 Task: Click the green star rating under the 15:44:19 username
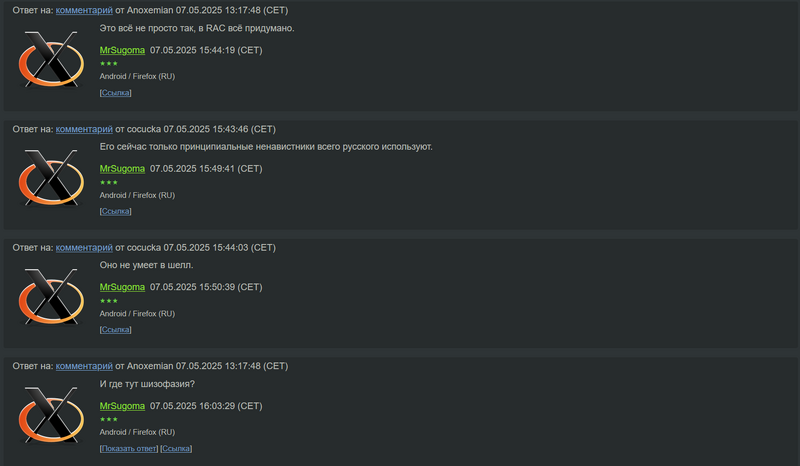pyautogui.click(x=108, y=64)
